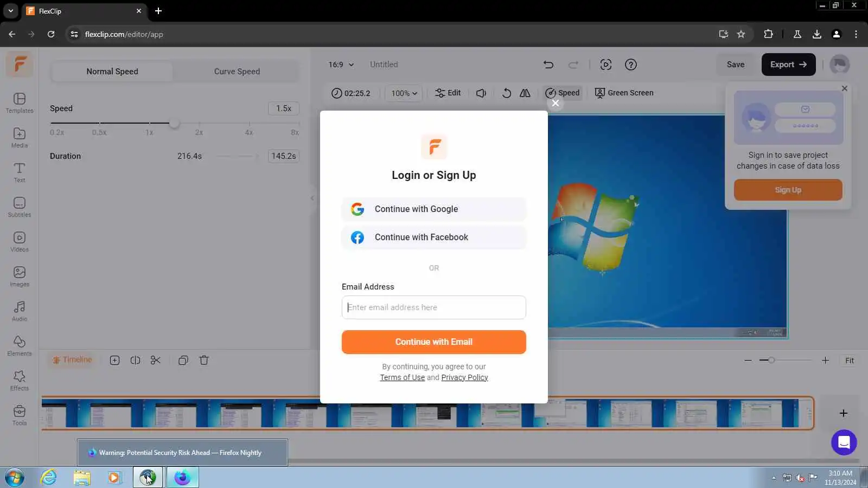Screen dimensions: 868x488
Task: Click the Untitled project name field
Action: click(x=384, y=65)
